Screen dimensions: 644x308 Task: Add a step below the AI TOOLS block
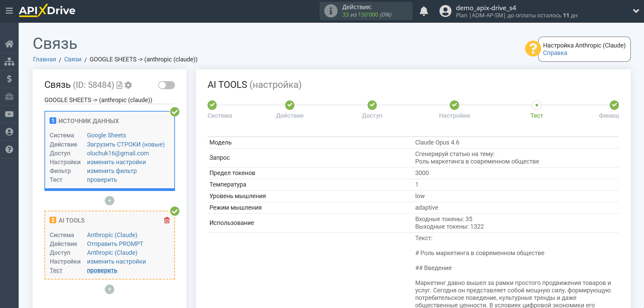(110, 289)
